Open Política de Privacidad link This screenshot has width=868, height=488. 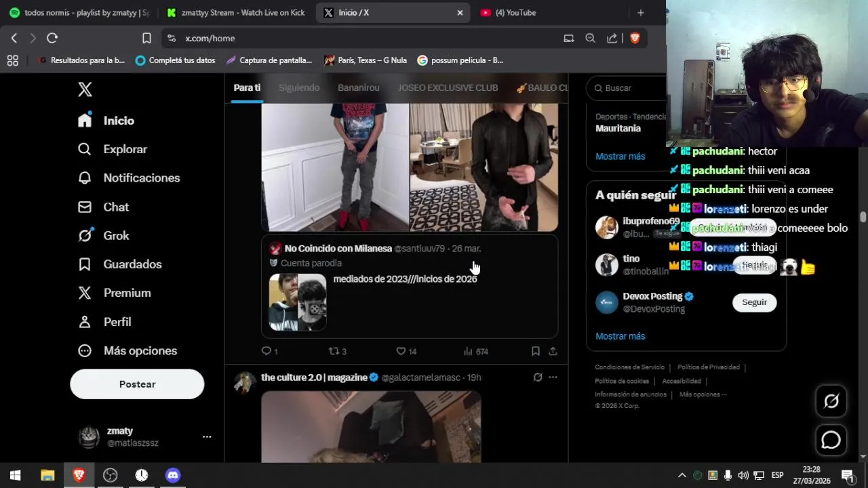pos(709,367)
